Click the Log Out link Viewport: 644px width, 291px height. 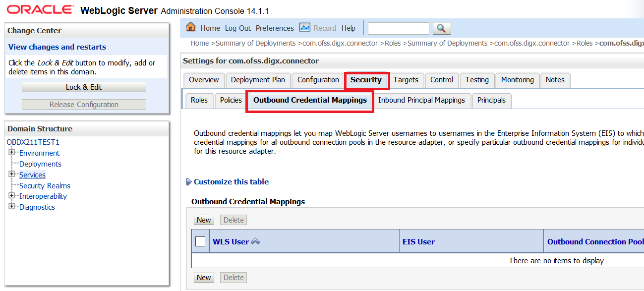pyautogui.click(x=238, y=28)
